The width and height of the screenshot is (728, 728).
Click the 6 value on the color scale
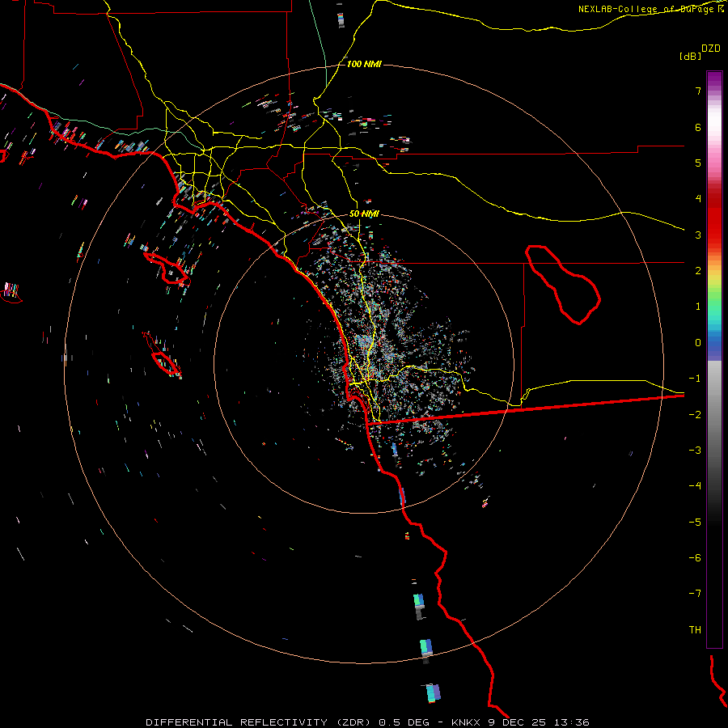click(x=698, y=127)
